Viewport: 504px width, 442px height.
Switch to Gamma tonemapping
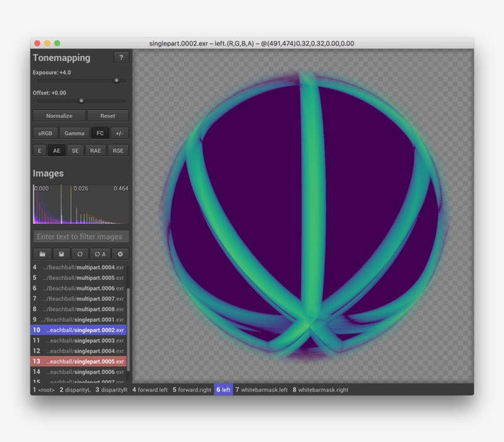(x=74, y=133)
